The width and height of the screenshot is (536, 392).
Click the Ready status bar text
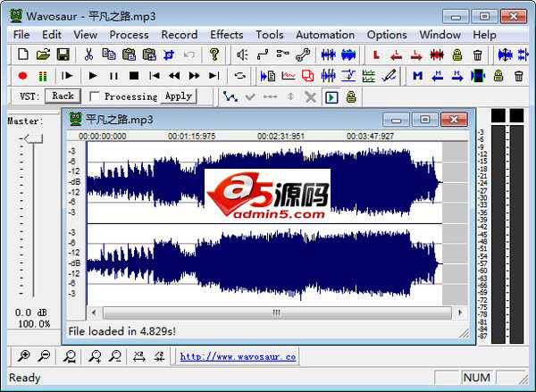25,378
